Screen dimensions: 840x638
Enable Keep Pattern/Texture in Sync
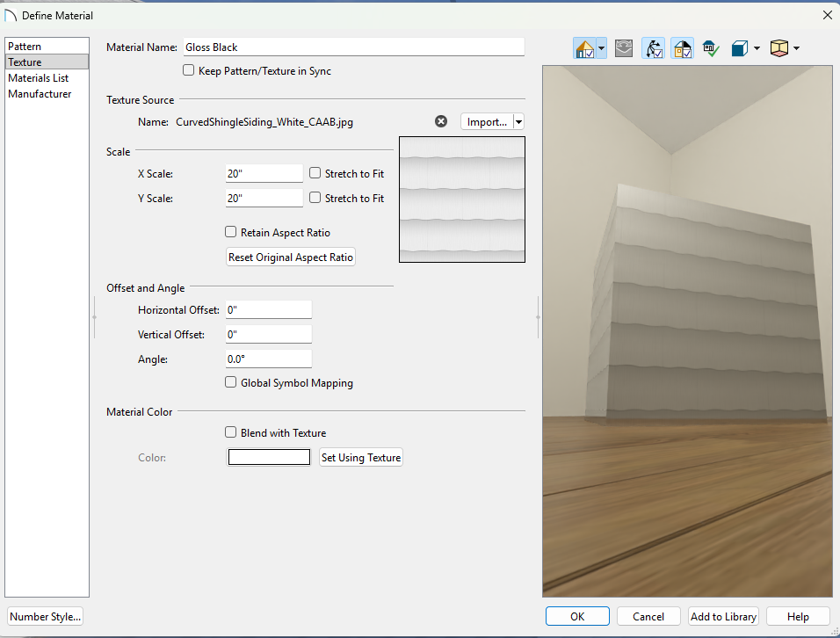188,71
